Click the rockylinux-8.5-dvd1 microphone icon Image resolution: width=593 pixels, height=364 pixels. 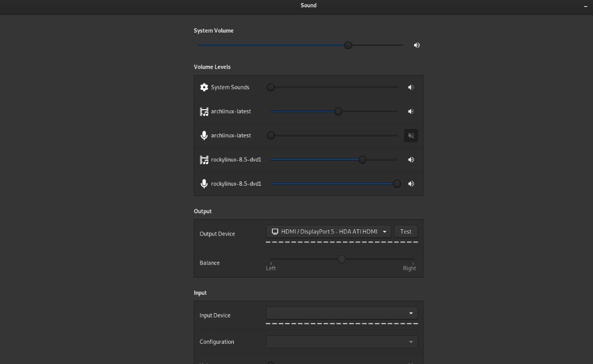point(204,183)
